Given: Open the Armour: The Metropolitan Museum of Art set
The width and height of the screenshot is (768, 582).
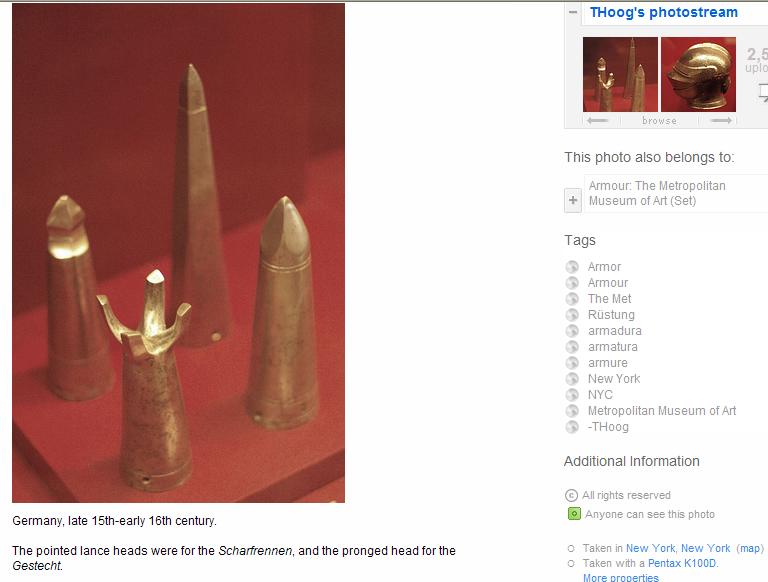Looking at the screenshot, I should (x=657, y=193).
